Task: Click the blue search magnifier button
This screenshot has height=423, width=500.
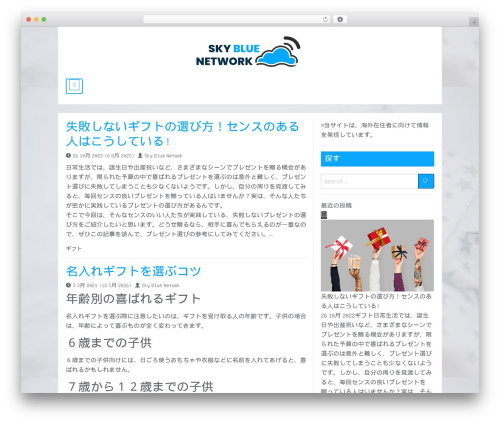Action: click(x=426, y=181)
